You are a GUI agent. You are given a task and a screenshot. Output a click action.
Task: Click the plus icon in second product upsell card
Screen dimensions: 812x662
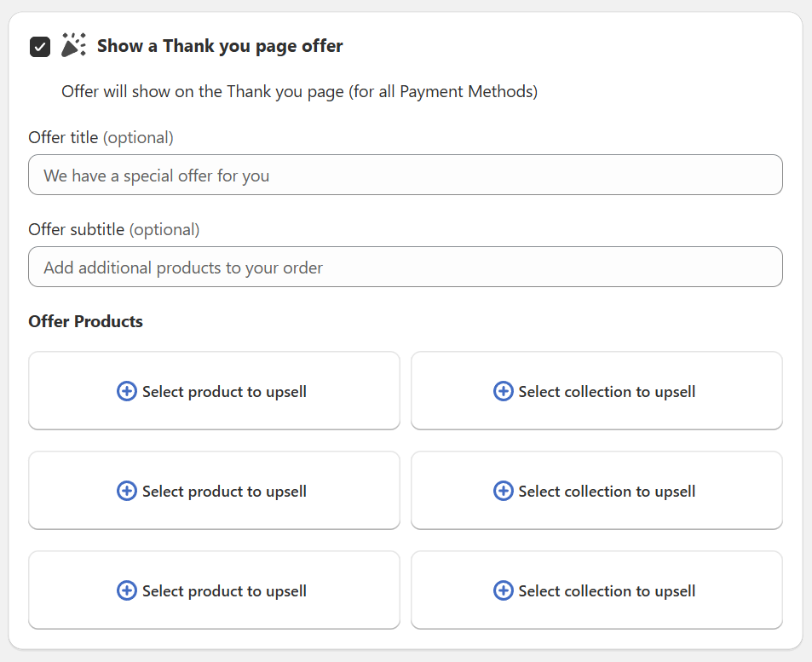pos(126,491)
